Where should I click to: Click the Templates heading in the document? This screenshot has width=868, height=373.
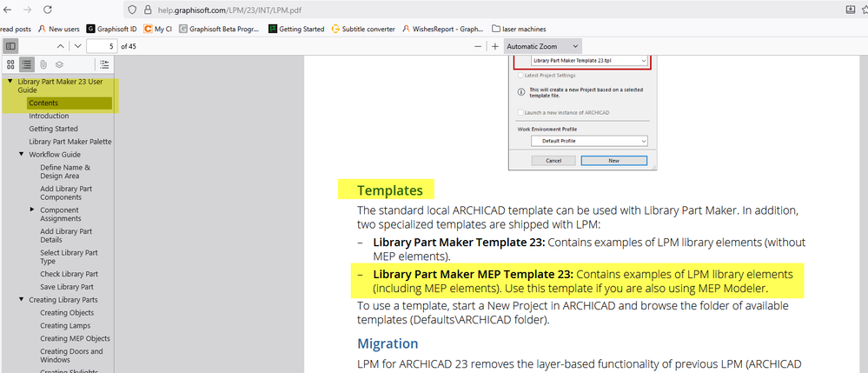[x=390, y=190]
